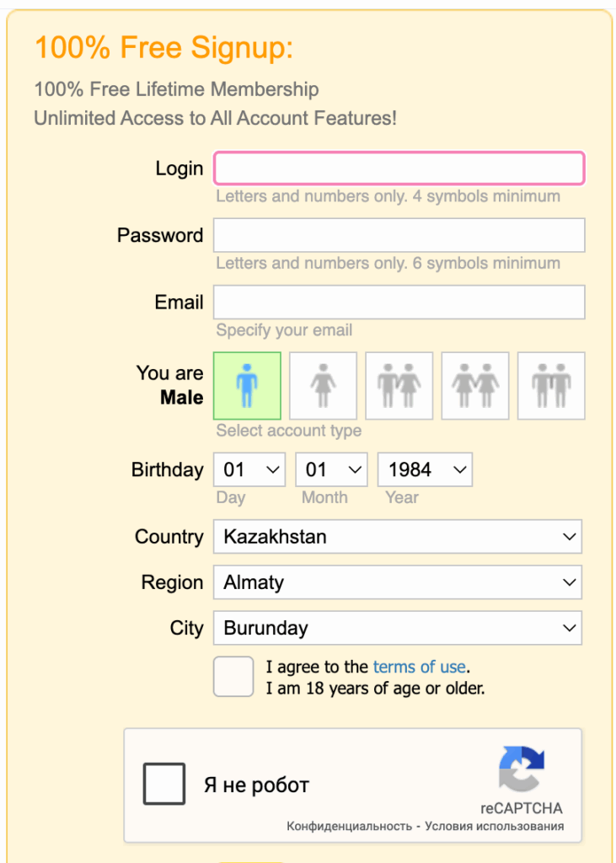Check the terms of use agreement box
This screenshot has height=863, width=616.
tap(233, 677)
